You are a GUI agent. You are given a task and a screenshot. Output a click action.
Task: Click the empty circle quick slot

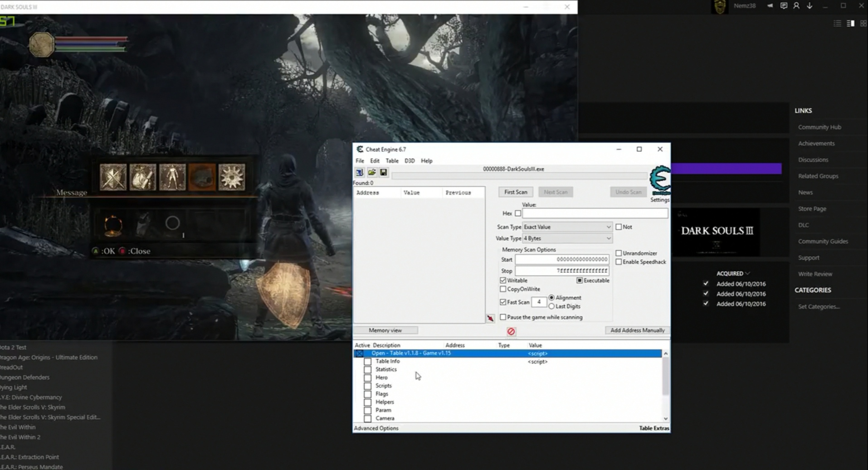coord(172,223)
